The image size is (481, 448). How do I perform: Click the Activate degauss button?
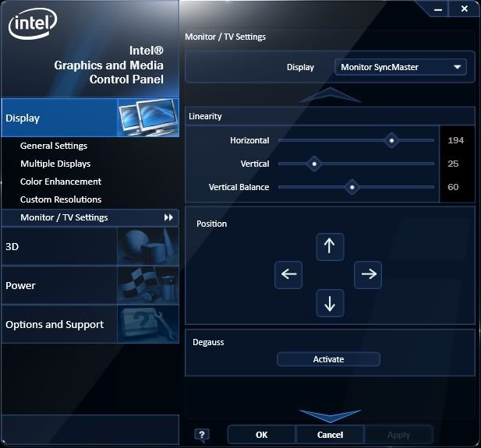(328, 359)
